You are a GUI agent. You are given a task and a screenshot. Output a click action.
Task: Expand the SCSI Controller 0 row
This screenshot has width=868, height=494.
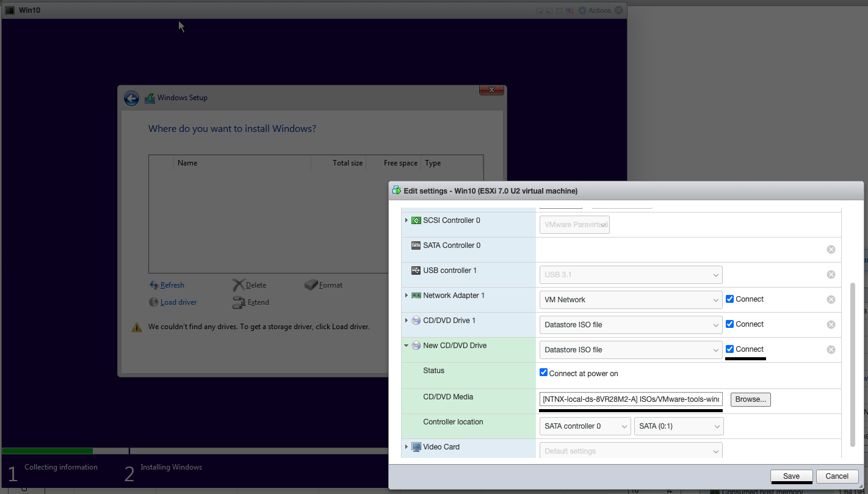point(407,220)
